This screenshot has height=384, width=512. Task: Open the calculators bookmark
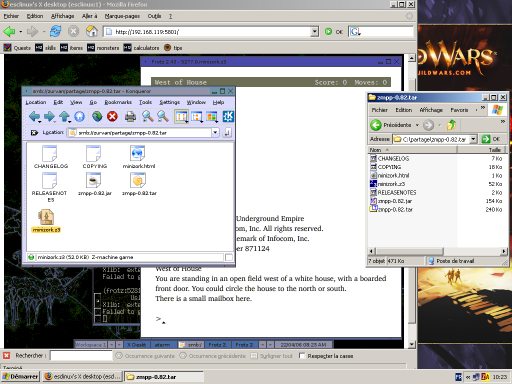click(x=141, y=48)
